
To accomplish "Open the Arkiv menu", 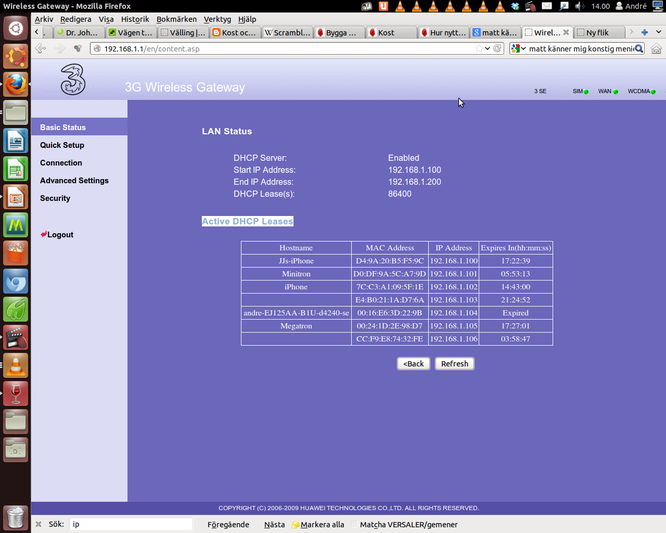I will [44, 19].
